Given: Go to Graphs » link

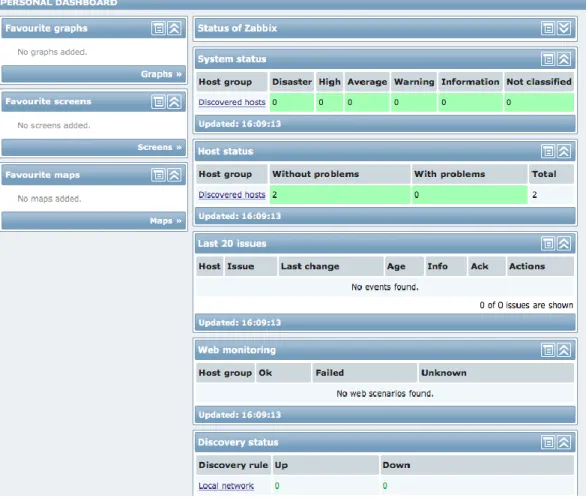Looking at the screenshot, I should click(161, 74).
